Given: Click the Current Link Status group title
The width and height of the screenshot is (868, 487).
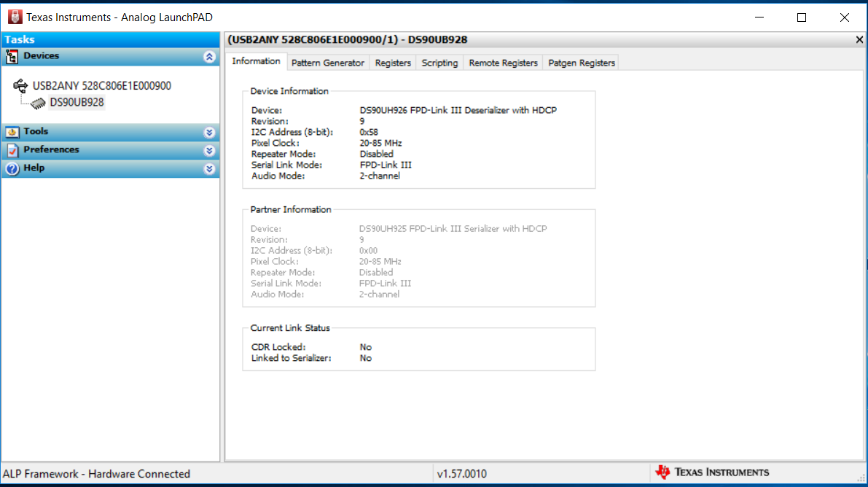Looking at the screenshot, I should tap(290, 328).
